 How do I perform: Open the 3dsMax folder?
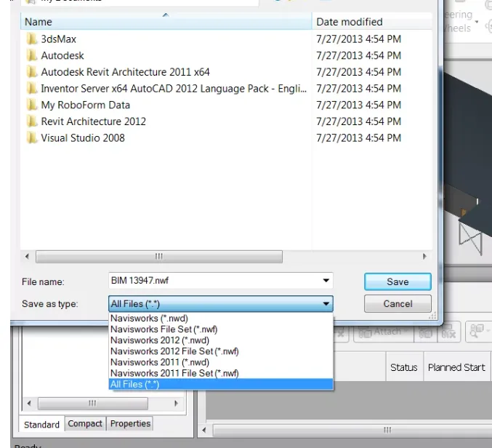58,39
